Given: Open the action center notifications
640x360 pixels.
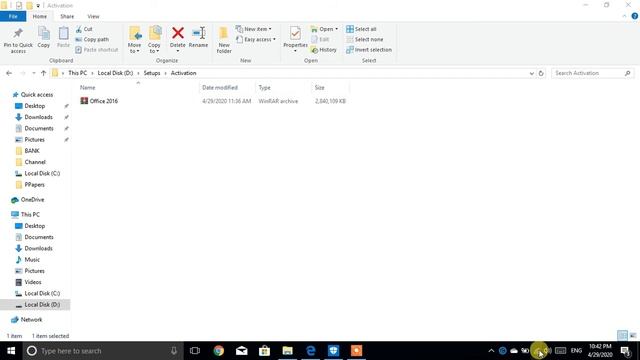Looking at the screenshot, I should point(626,351).
